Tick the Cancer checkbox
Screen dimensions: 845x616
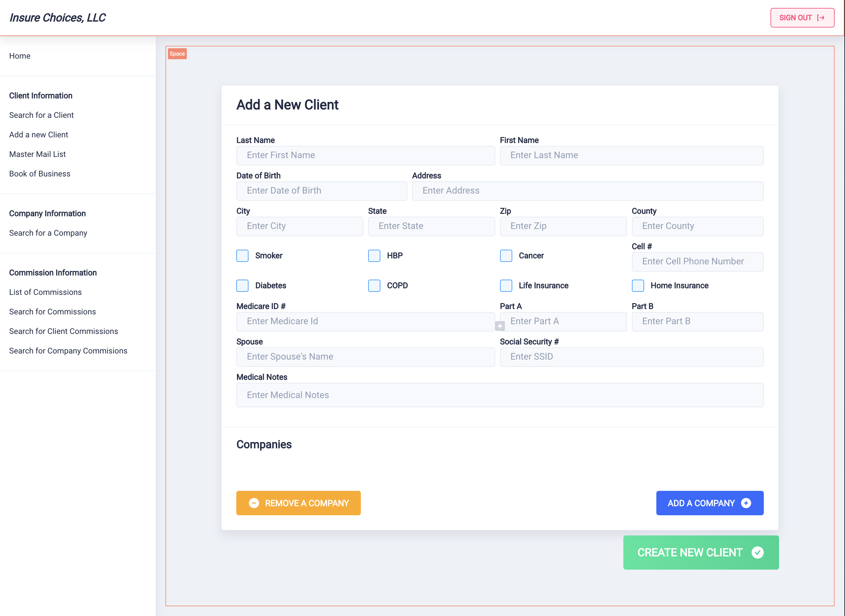(506, 256)
